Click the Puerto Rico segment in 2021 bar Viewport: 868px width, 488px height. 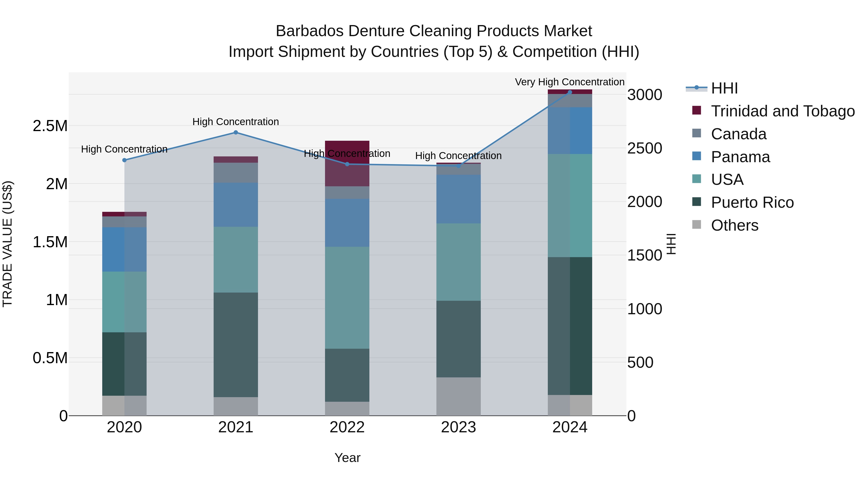click(x=236, y=345)
